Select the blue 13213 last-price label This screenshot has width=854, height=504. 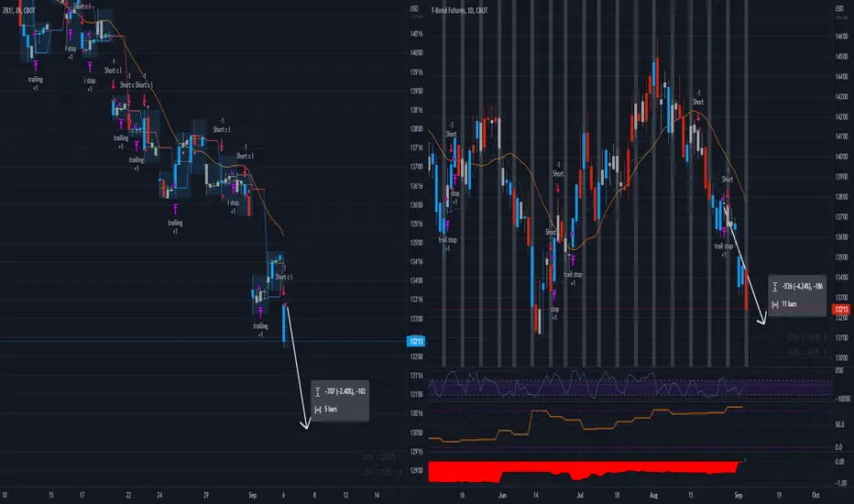(416, 342)
